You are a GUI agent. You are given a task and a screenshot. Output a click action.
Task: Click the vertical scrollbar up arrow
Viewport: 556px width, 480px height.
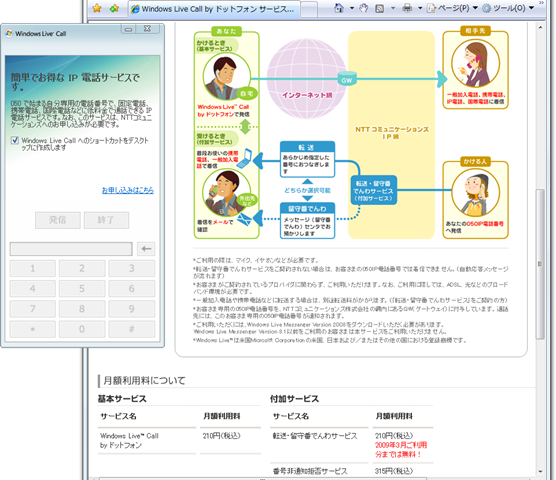pos(540,27)
